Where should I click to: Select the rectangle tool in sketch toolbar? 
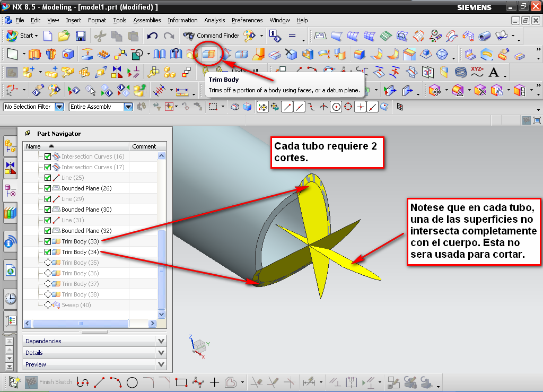(181, 382)
